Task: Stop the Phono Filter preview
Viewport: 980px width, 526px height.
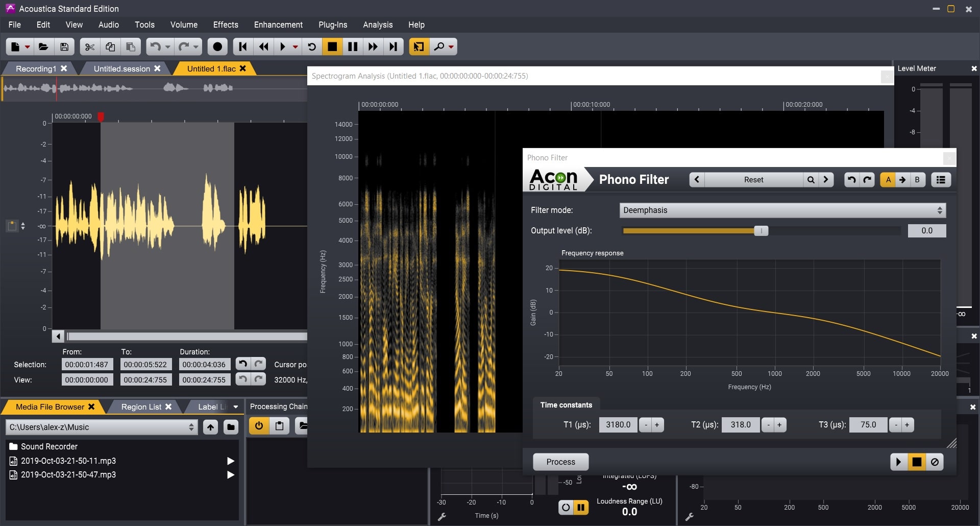Action: (x=917, y=462)
